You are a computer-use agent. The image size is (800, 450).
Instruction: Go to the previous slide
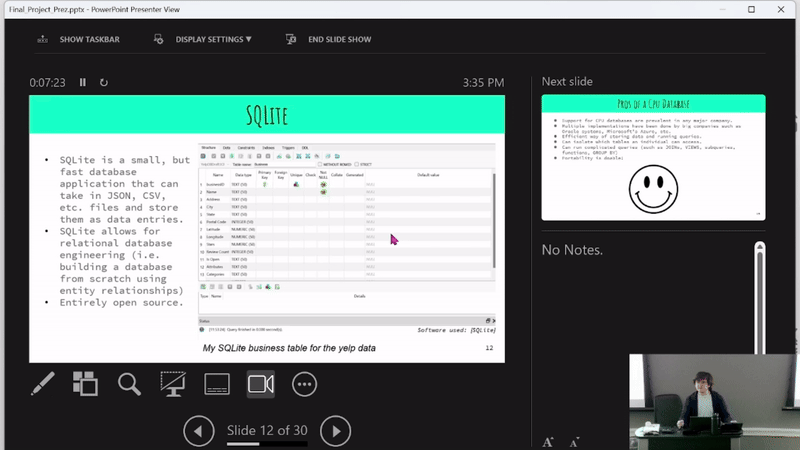[199, 431]
